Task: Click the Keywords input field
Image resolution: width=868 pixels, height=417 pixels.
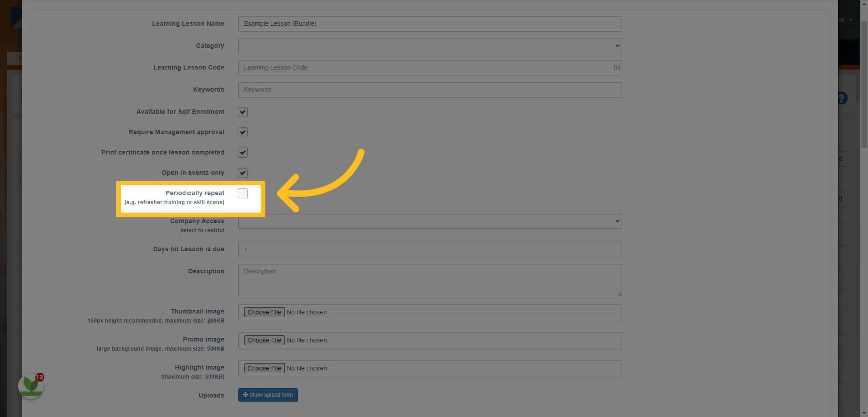Action: click(x=430, y=90)
